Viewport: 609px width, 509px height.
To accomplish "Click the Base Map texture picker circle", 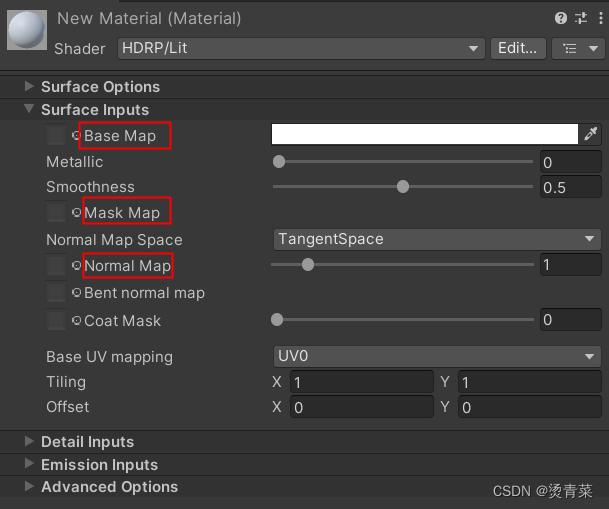I will pyautogui.click(x=77, y=135).
